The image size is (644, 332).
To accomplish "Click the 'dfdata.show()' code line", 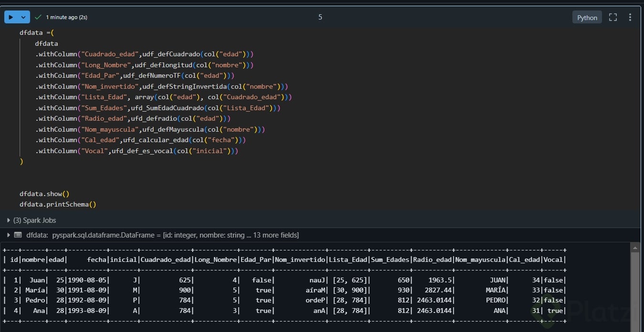I will pos(44,194).
